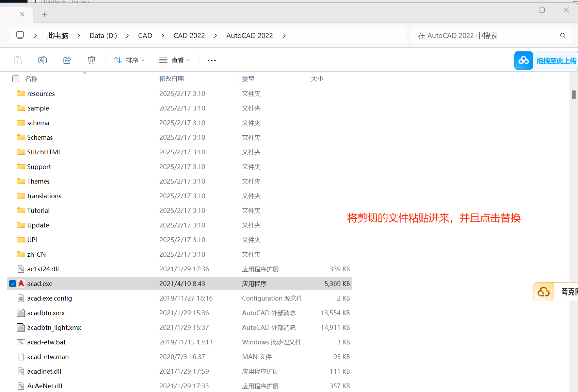The width and height of the screenshot is (578, 392).
Task: Click the acadbtn_light.xmx file icon
Action: click(x=21, y=327)
